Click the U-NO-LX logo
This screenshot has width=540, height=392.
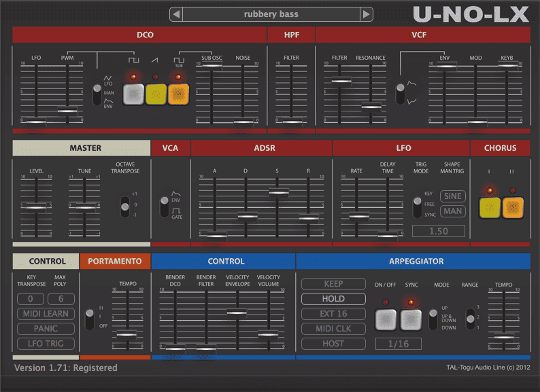pyautogui.click(x=471, y=14)
